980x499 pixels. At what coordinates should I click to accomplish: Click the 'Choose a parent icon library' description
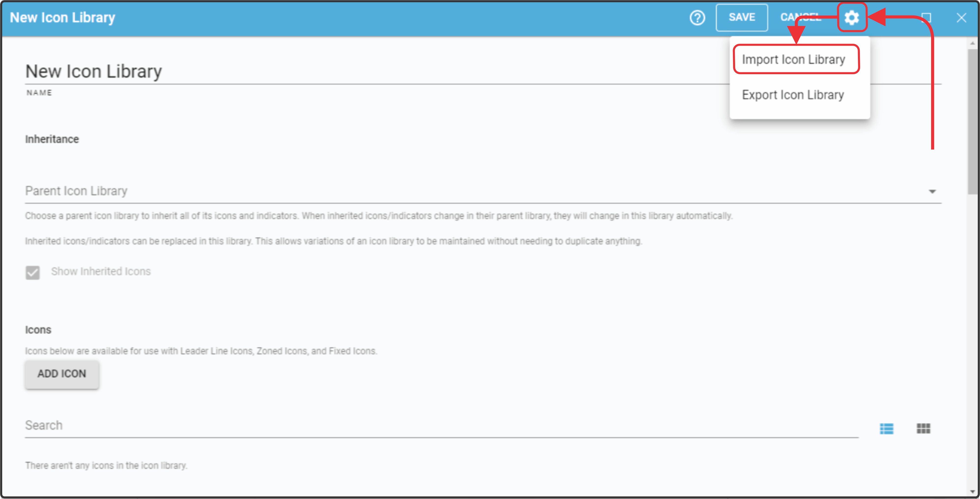tap(379, 216)
